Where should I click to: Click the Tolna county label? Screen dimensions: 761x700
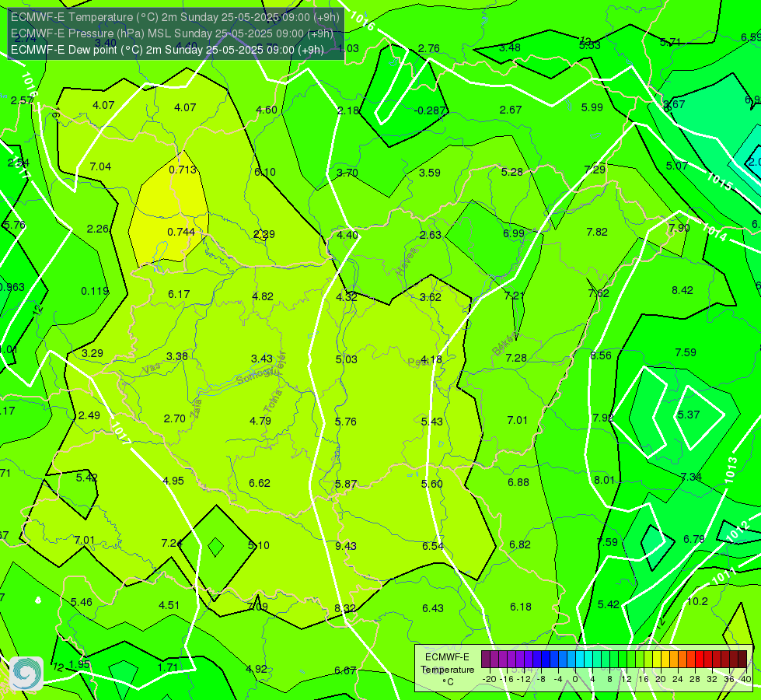[x=272, y=401]
